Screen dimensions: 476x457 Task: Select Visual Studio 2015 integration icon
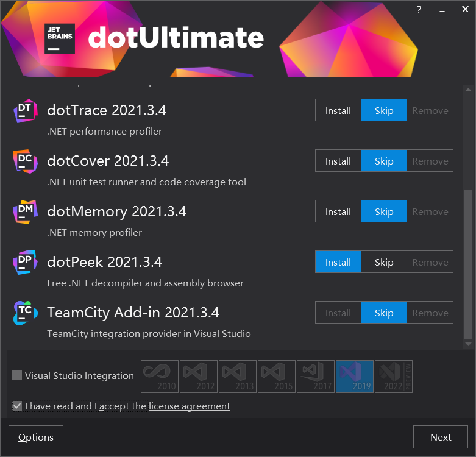pyautogui.click(x=277, y=377)
